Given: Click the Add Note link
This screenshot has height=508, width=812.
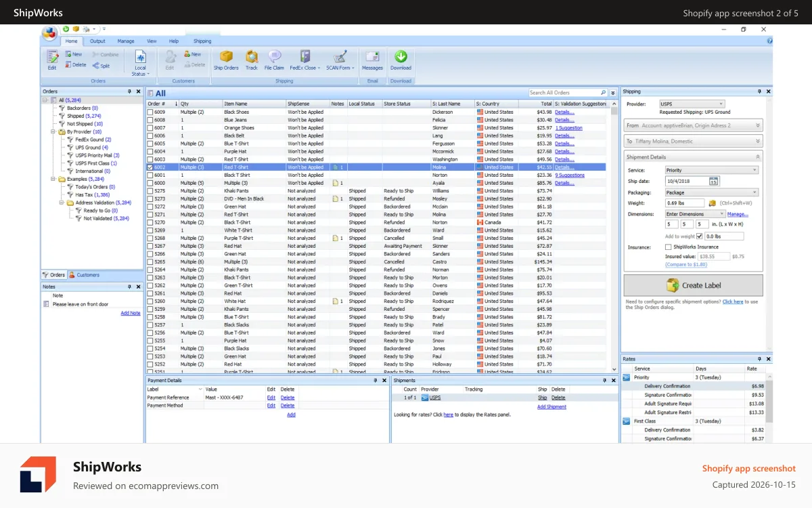Looking at the screenshot, I should coord(131,313).
